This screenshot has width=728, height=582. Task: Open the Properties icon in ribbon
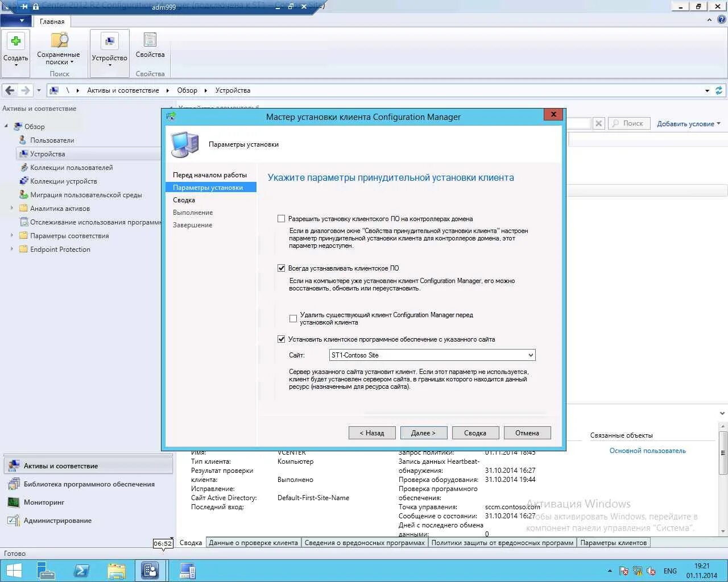(x=150, y=40)
